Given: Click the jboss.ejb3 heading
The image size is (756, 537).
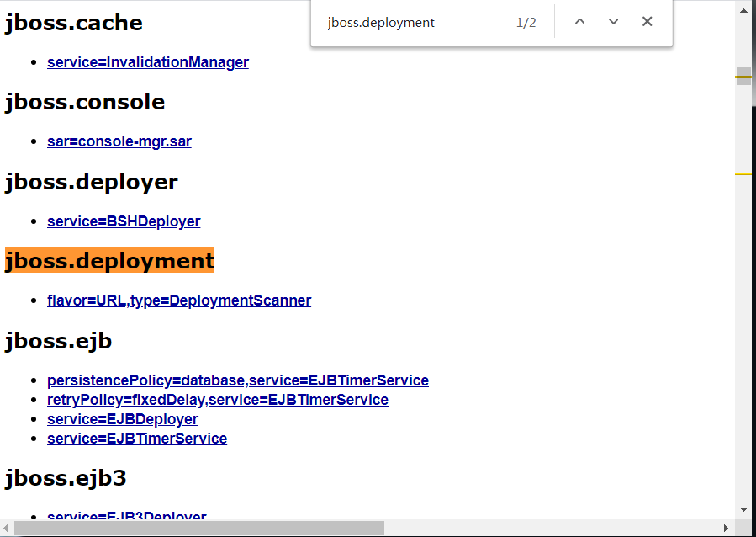Looking at the screenshot, I should (66, 478).
